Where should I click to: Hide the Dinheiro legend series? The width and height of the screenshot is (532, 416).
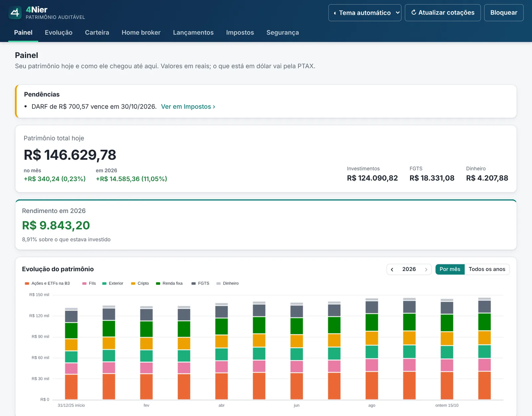pos(227,284)
